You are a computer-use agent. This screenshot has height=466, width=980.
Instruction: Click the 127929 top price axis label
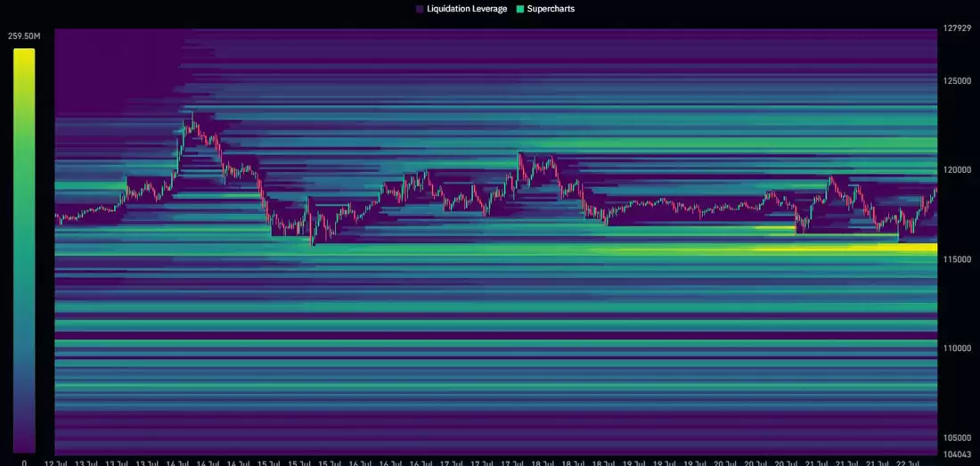click(x=957, y=29)
